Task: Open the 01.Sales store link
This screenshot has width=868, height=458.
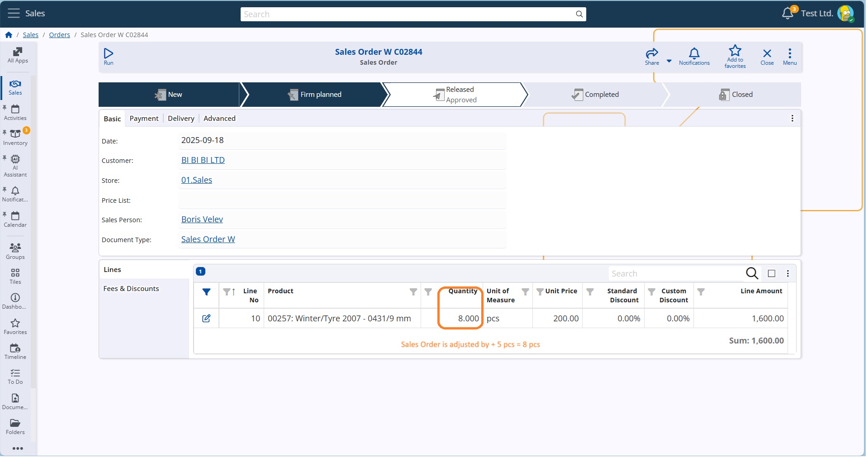Action: click(197, 181)
